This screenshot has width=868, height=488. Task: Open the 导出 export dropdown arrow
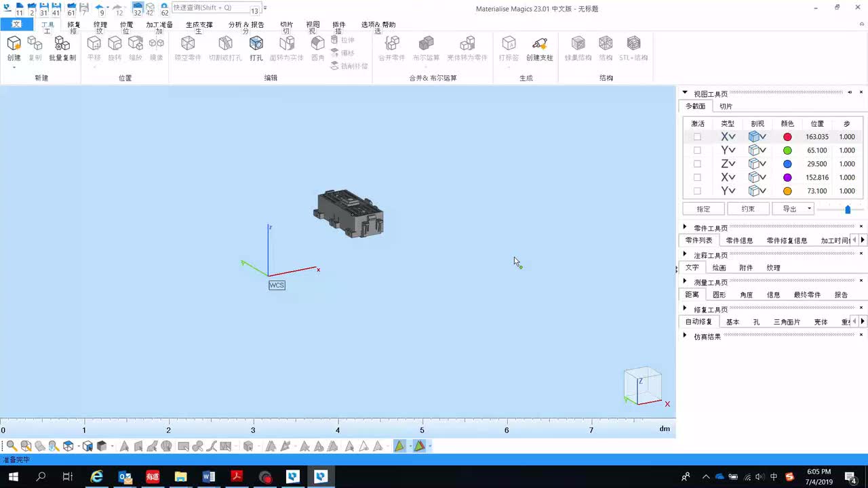tap(809, 209)
